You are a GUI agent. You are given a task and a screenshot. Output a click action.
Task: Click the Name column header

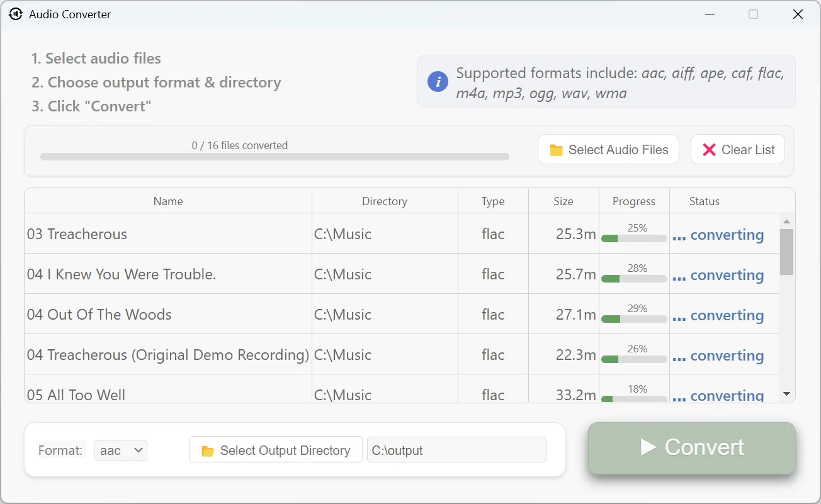(167, 201)
